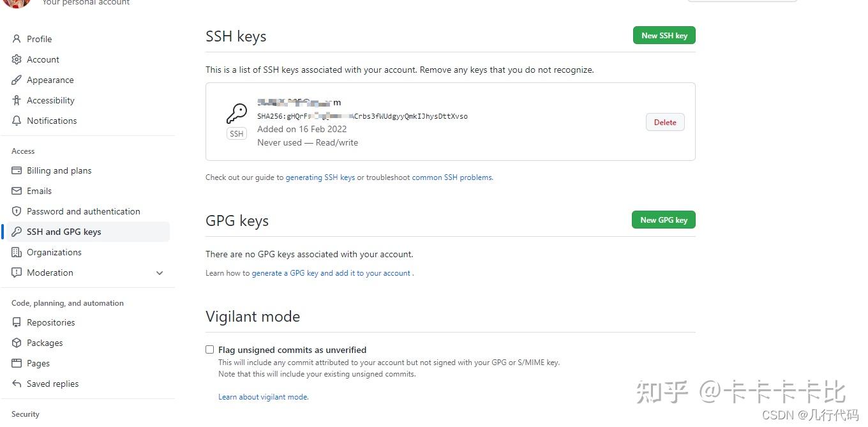Click the profile avatar at top left
868x427 pixels.
click(16, 4)
